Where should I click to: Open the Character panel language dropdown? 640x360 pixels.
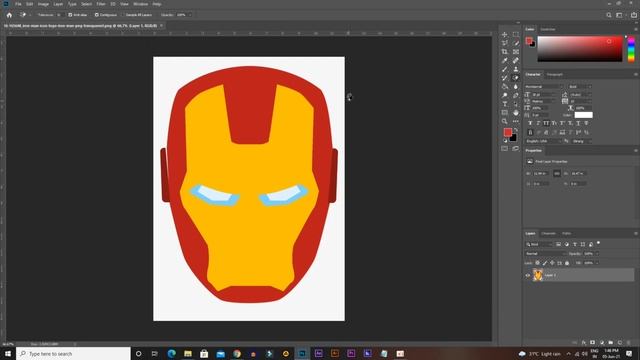coord(543,141)
